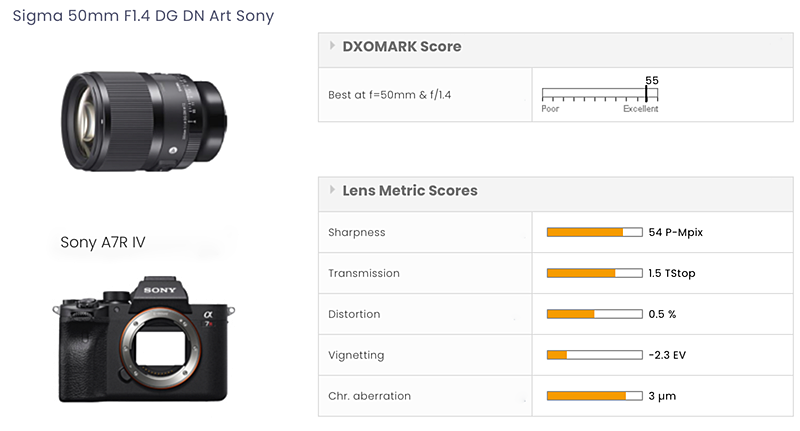Viewport: 800px width, 431px height.
Task: Click the Lens Metric Scores header text
Action: (x=410, y=190)
